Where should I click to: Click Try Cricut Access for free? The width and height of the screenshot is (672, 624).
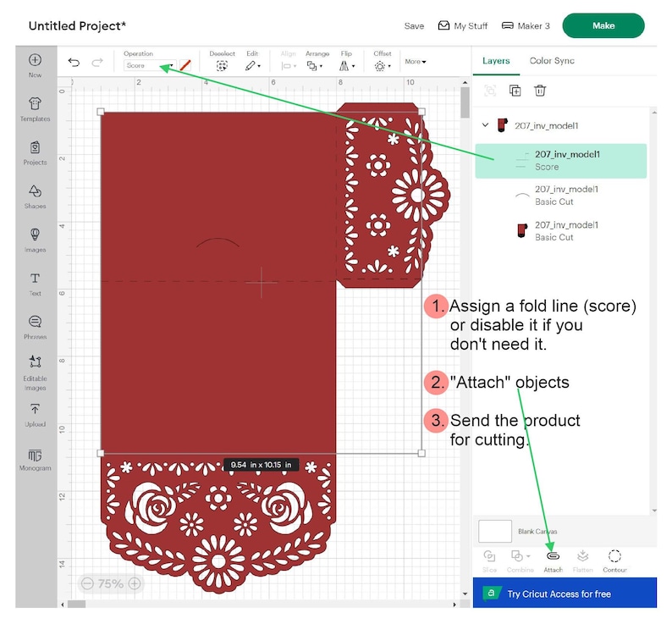565,593
